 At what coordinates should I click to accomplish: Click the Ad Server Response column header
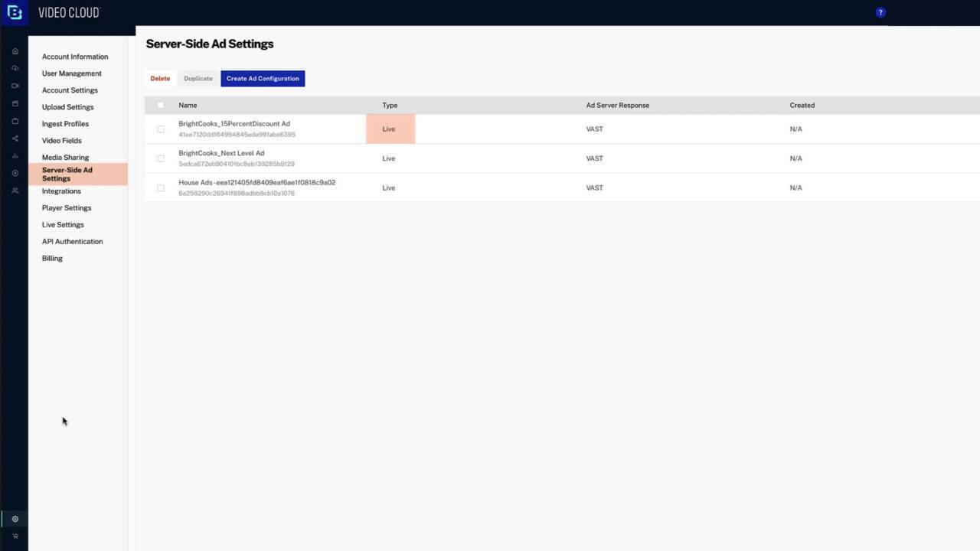pos(617,105)
